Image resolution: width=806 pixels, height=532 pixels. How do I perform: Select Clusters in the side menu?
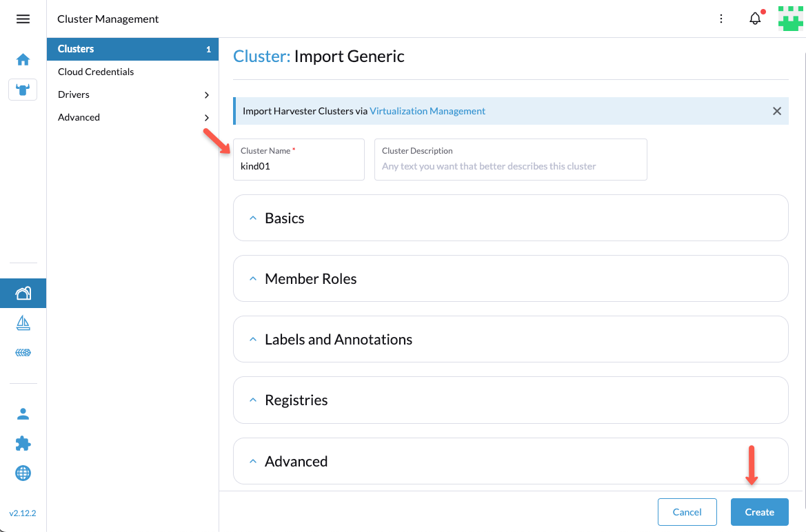click(x=76, y=49)
